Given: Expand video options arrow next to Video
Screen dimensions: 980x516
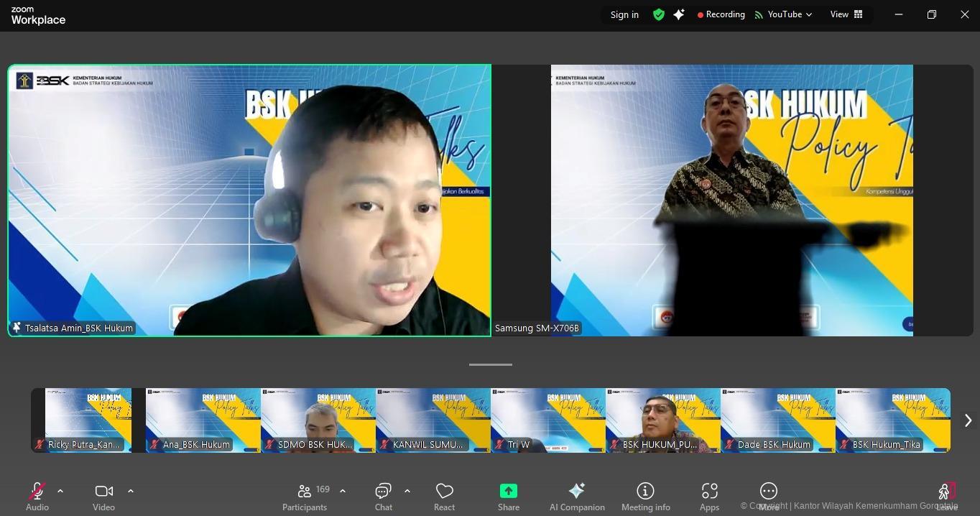Looking at the screenshot, I should 131,491.
